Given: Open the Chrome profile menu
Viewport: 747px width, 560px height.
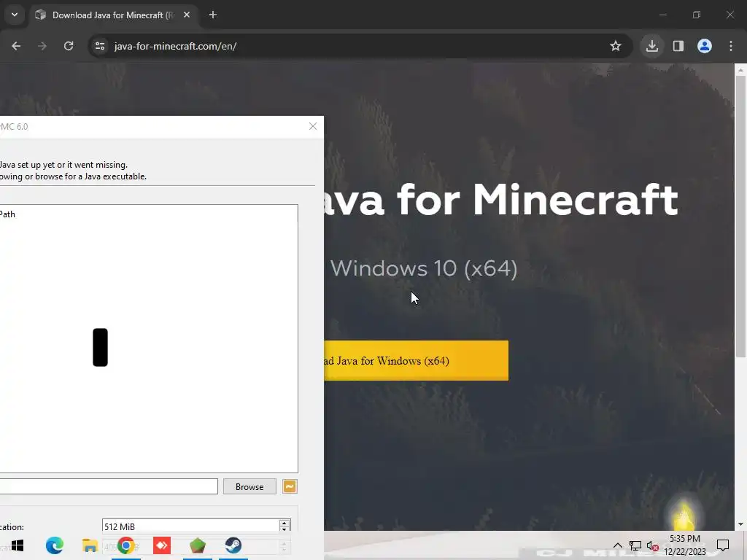Looking at the screenshot, I should coord(705,46).
